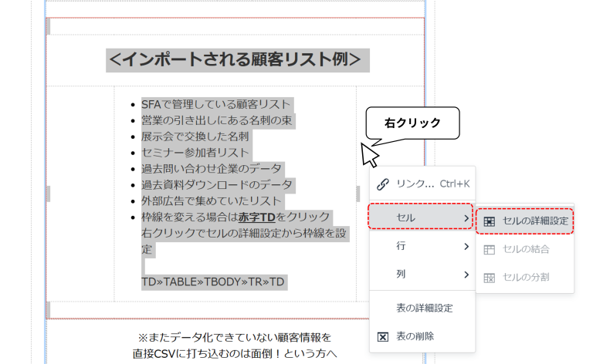This screenshot has height=364, width=593.
Task: Click text 直接CSVに打ち込むのは面倒！という方へ
Action: pyautogui.click(x=235, y=353)
